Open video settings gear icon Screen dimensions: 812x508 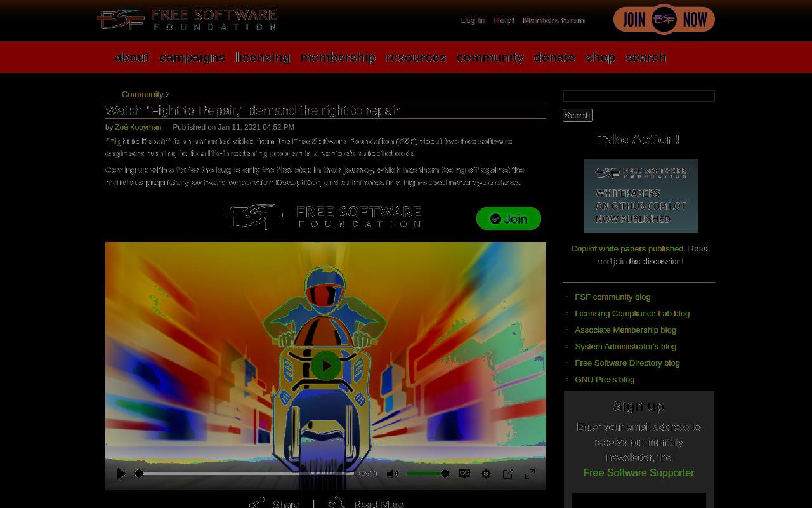tap(486, 474)
